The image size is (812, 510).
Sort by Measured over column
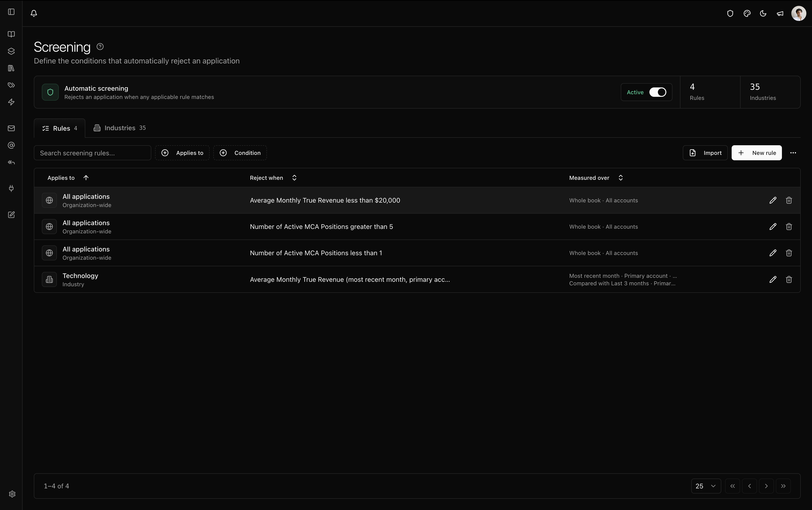596,178
